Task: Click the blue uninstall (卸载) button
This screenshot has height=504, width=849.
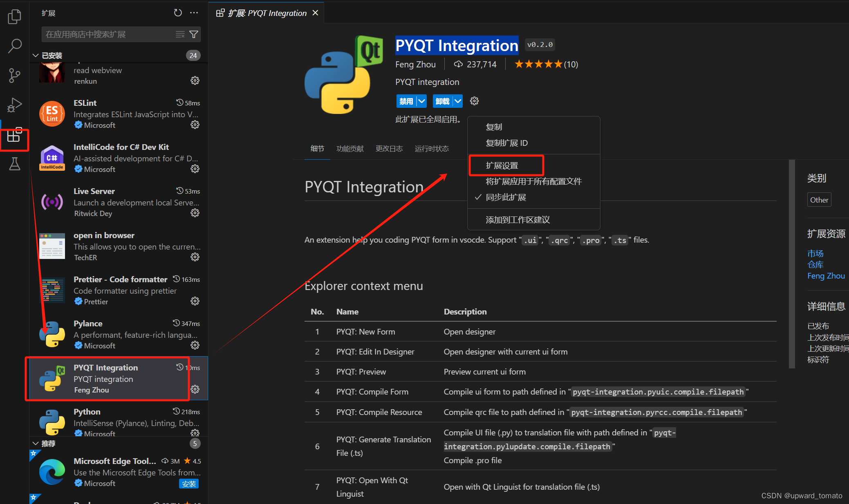Action: click(x=442, y=101)
